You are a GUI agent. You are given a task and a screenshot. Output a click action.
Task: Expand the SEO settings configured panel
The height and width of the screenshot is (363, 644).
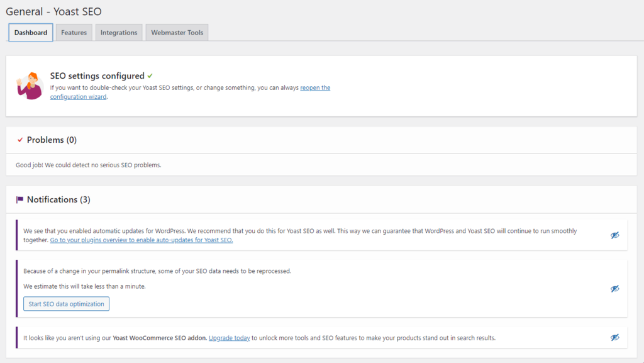(x=98, y=75)
